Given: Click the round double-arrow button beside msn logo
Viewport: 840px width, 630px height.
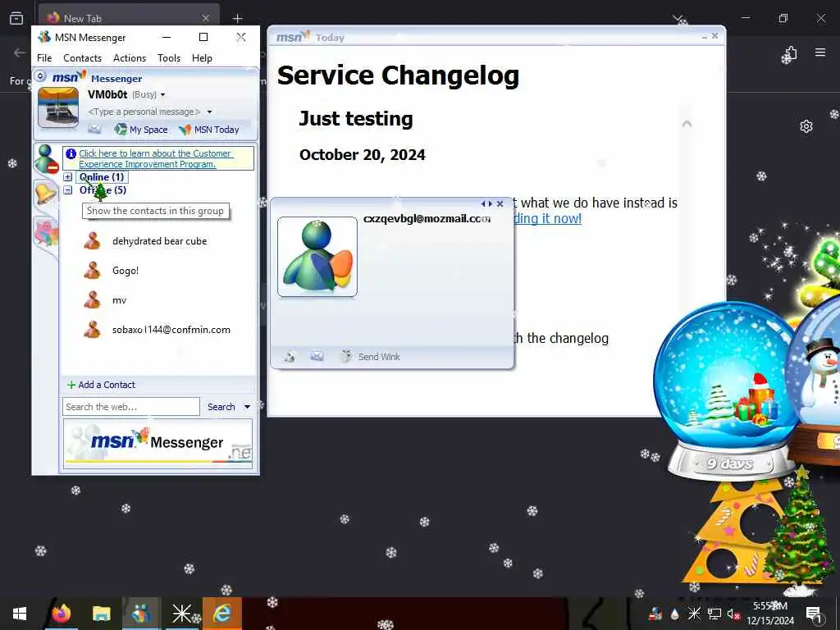Looking at the screenshot, I should click(40, 76).
